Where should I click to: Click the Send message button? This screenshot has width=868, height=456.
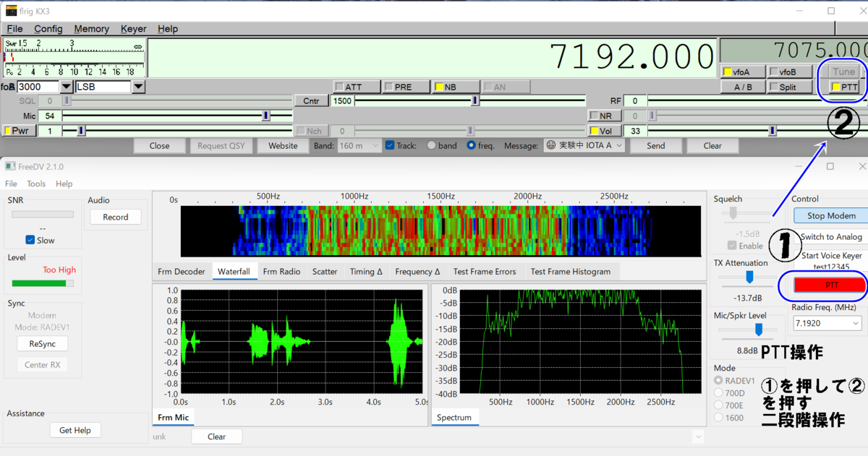[655, 145]
